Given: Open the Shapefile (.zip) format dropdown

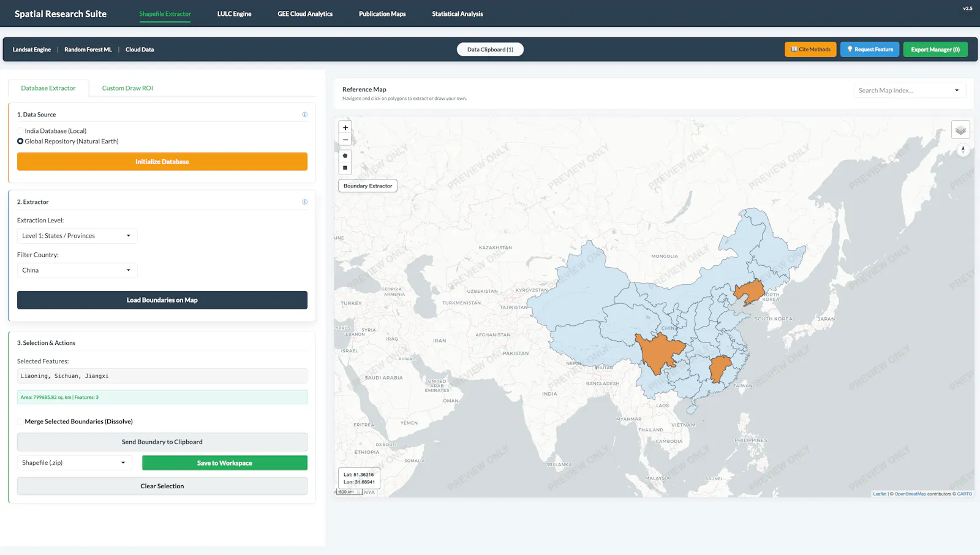Looking at the screenshot, I should pos(75,463).
